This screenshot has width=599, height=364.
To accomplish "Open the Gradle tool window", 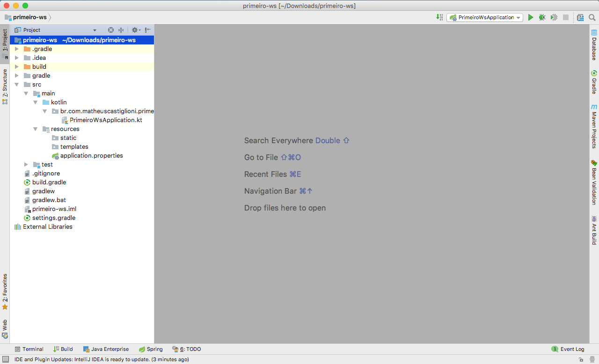I will coord(594,82).
